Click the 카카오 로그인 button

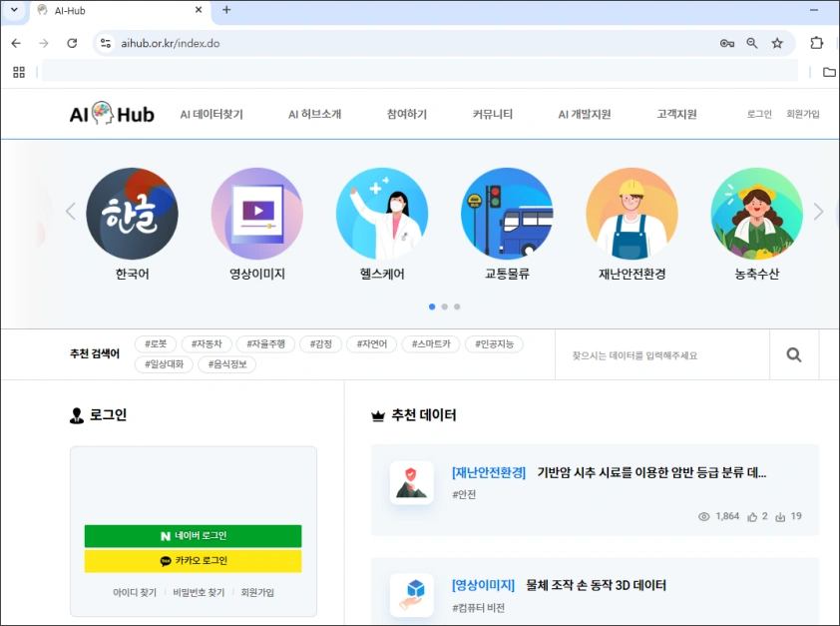(x=193, y=561)
